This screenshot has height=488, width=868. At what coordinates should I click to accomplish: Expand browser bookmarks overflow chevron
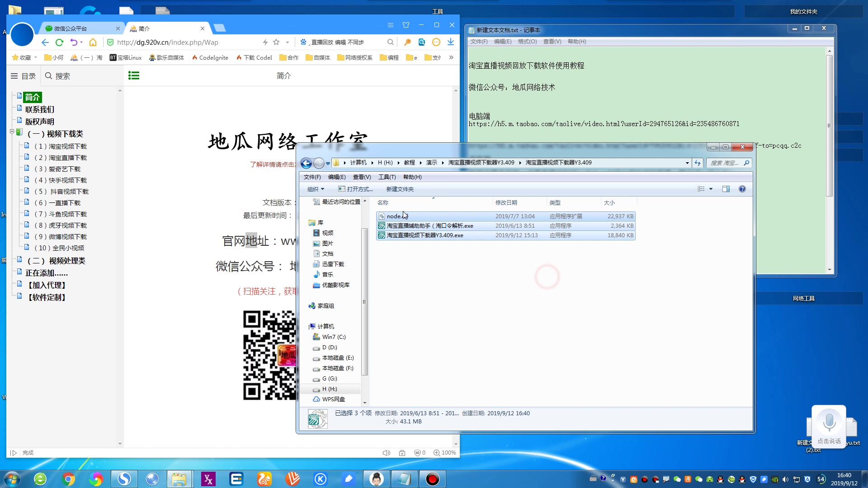point(451,57)
